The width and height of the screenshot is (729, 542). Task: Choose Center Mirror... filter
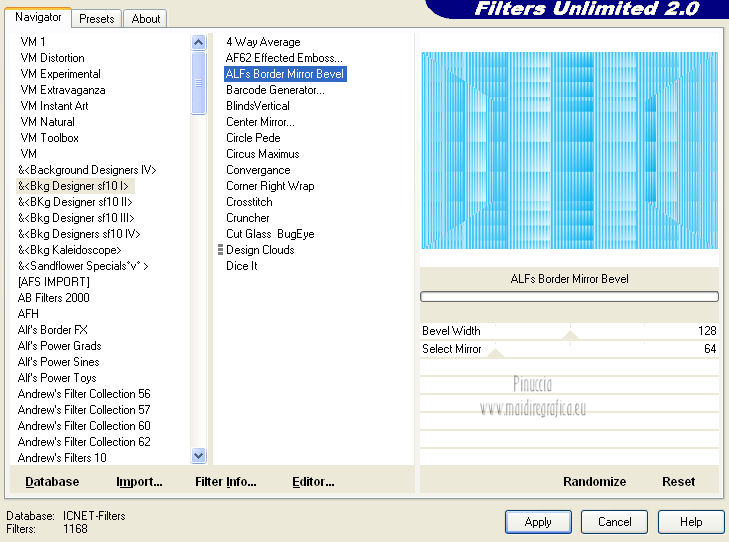[x=260, y=122]
